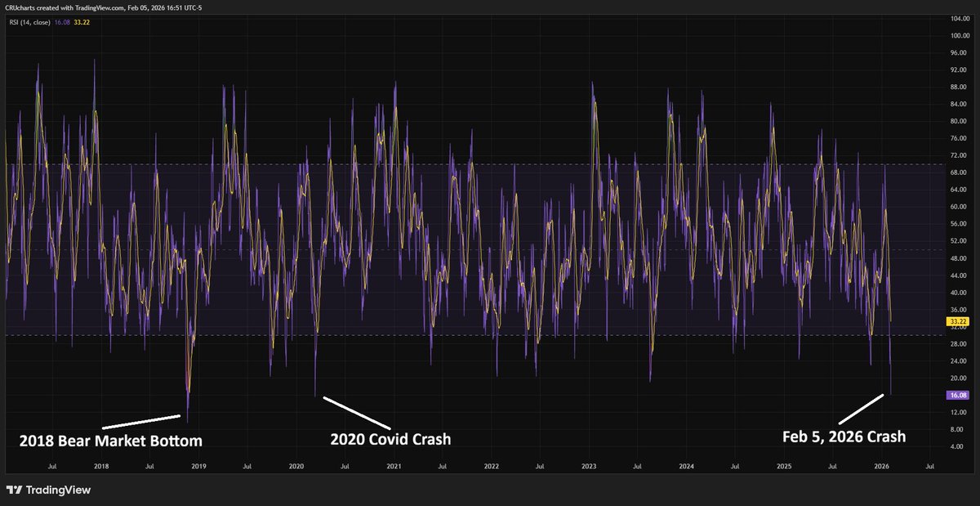
Task: Click the 40.00 label on the RSI scale
Action: click(960, 293)
